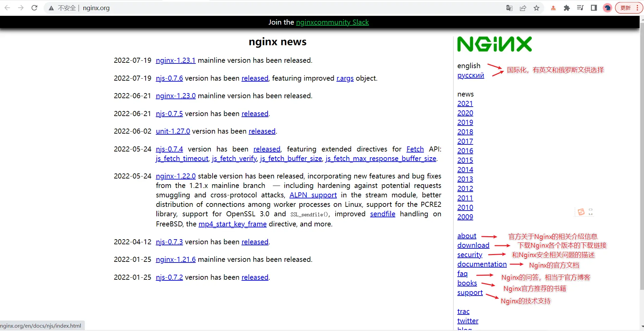Open the unit-1.27.0 link

(173, 131)
